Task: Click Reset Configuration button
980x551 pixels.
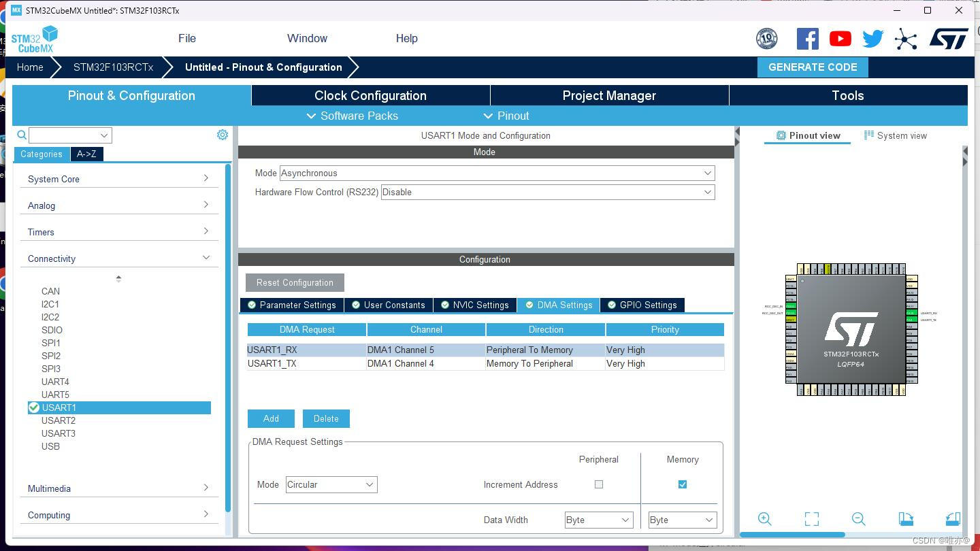Action: [x=295, y=282]
